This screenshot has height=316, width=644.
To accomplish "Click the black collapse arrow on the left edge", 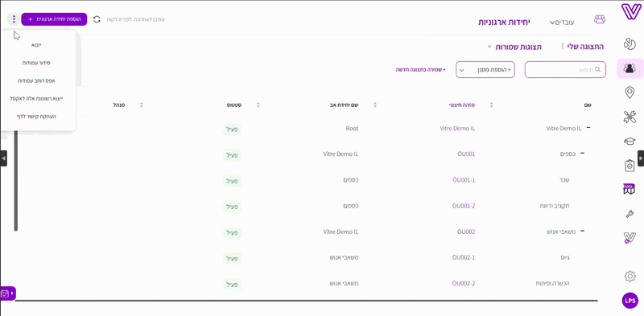I will coord(3,158).
